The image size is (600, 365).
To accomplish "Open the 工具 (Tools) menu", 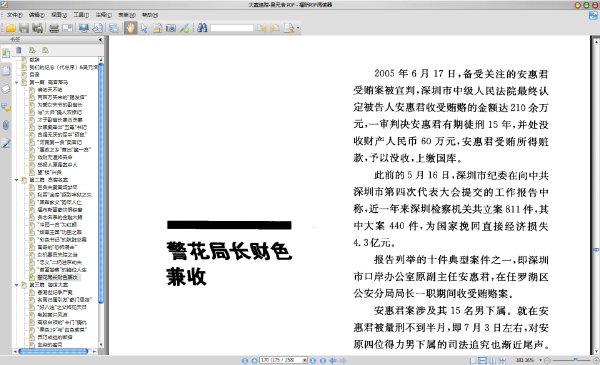I will click(x=81, y=15).
